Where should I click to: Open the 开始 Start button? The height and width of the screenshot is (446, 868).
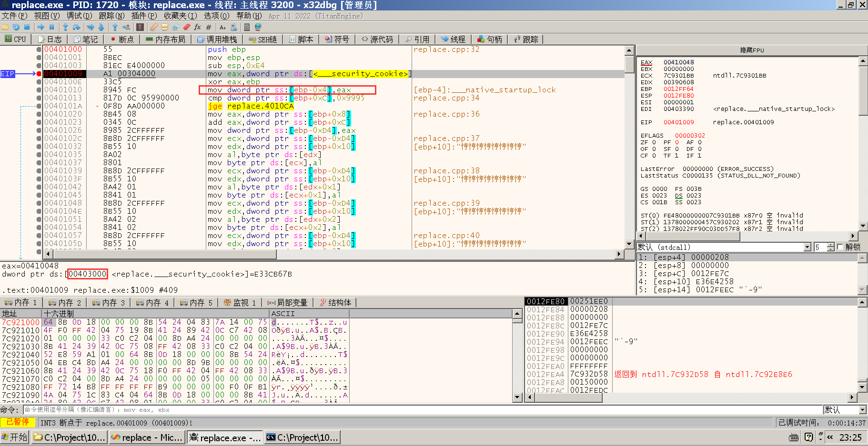(15, 437)
